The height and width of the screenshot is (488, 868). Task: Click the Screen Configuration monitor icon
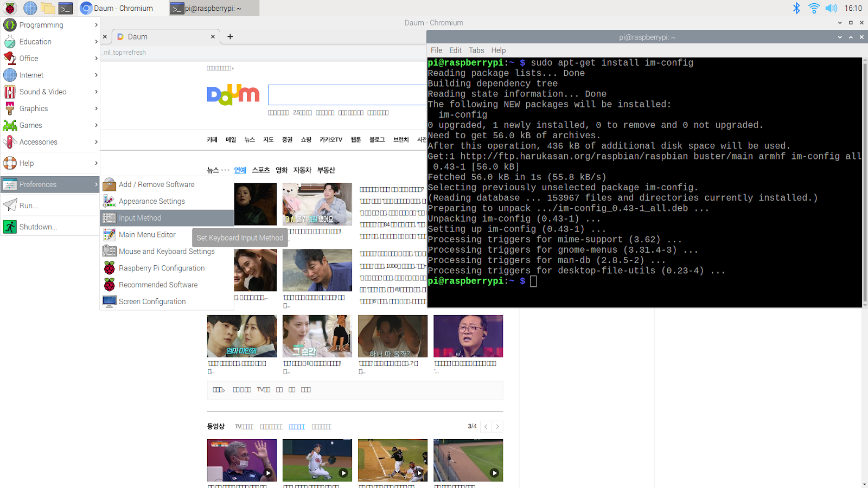(x=110, y=301)
